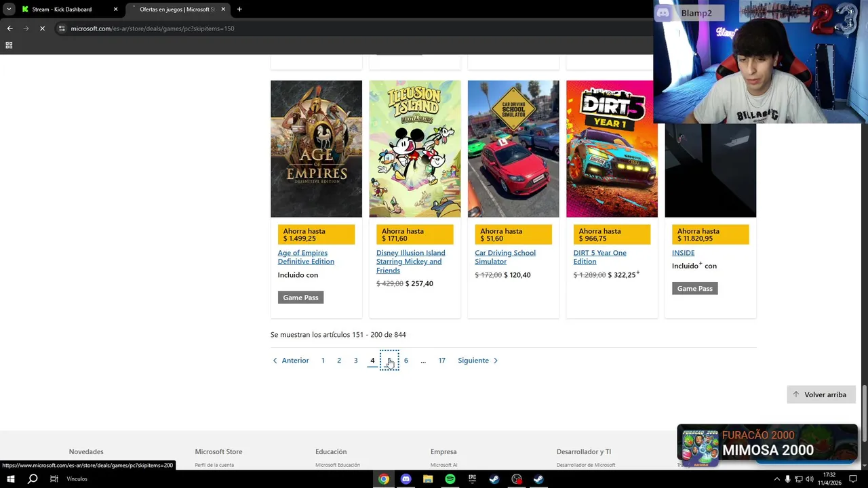This screenshot has height=488, width=868.
Task: Click Perfil de la cuenta footer link
Action: tap(214, 465)
